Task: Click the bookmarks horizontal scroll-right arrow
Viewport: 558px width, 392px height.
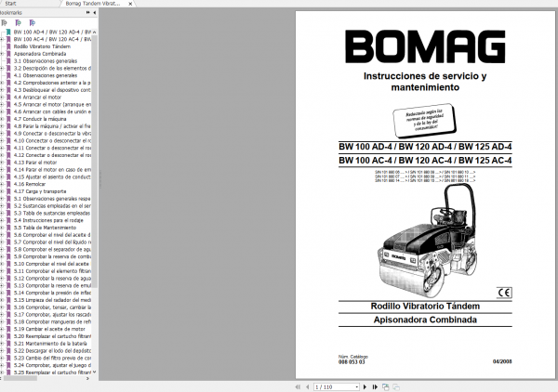Action: point(87,378)
